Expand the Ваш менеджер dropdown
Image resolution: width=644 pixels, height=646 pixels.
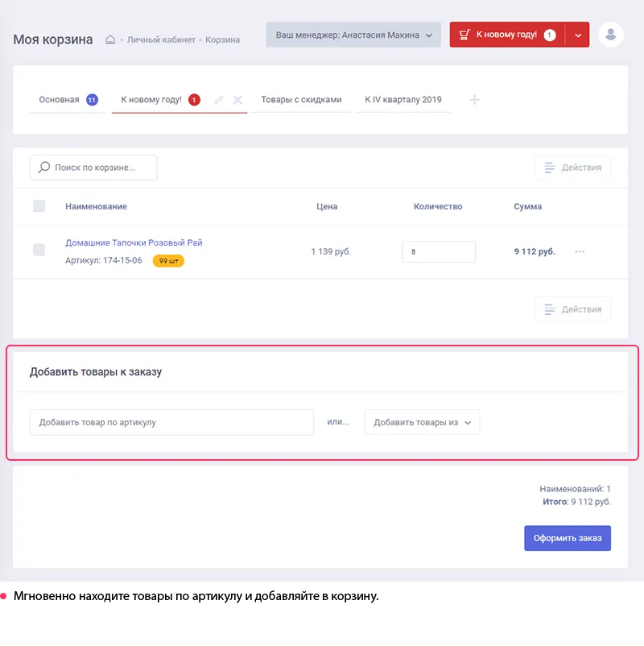coord(353,35)
